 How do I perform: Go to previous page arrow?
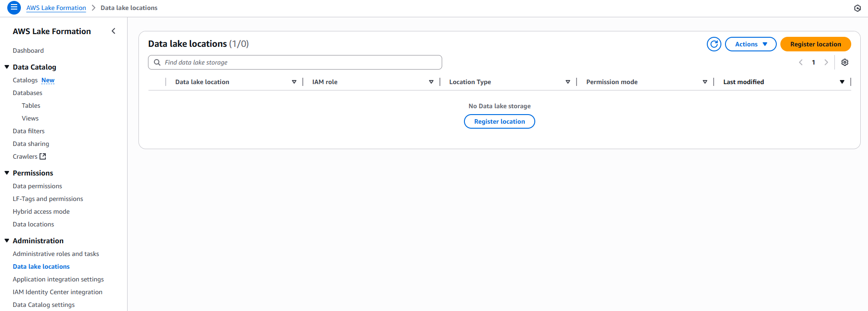801,62
